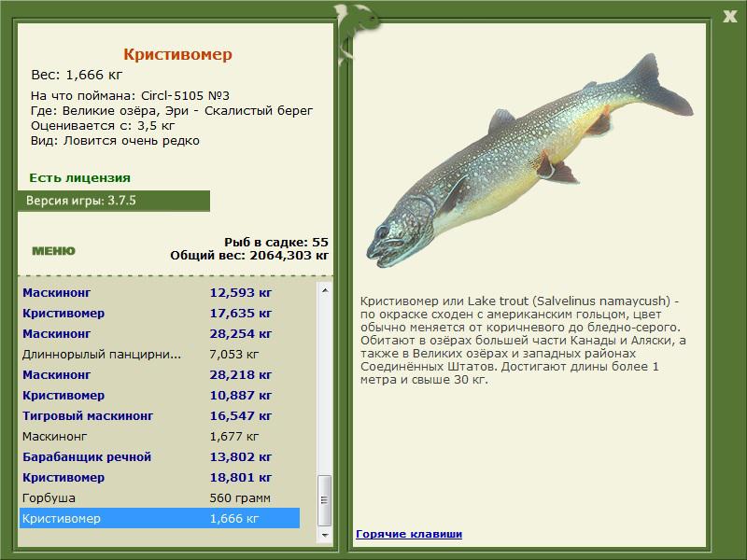Image resolution: width=747 pixels, height=560 pixels.
Task: Select Тигровый маскинонг 16,547 кг entry
Action: pos(160,415)
